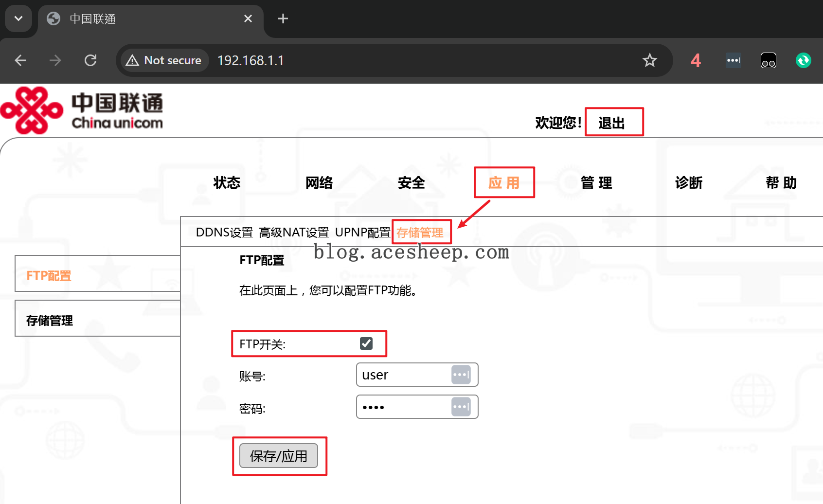The image size is (823, 504).
Task: Open a new browser tab
Action: [283, 18]
